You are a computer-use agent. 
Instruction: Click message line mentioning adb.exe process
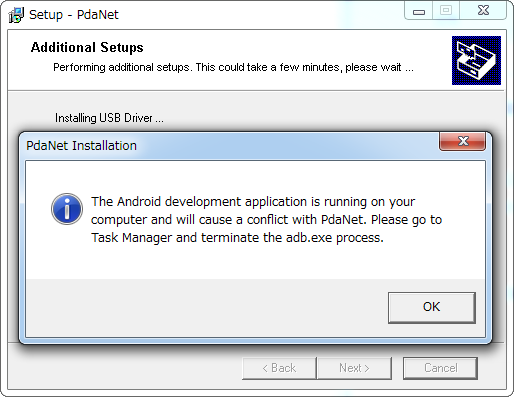pyautogui.click(x=237, y=238)
